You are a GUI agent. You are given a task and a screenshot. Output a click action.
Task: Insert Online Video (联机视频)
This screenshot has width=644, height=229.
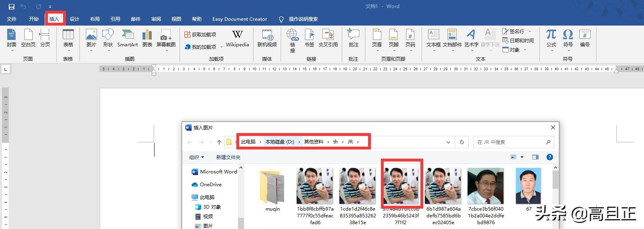click(x=267, y=38)
